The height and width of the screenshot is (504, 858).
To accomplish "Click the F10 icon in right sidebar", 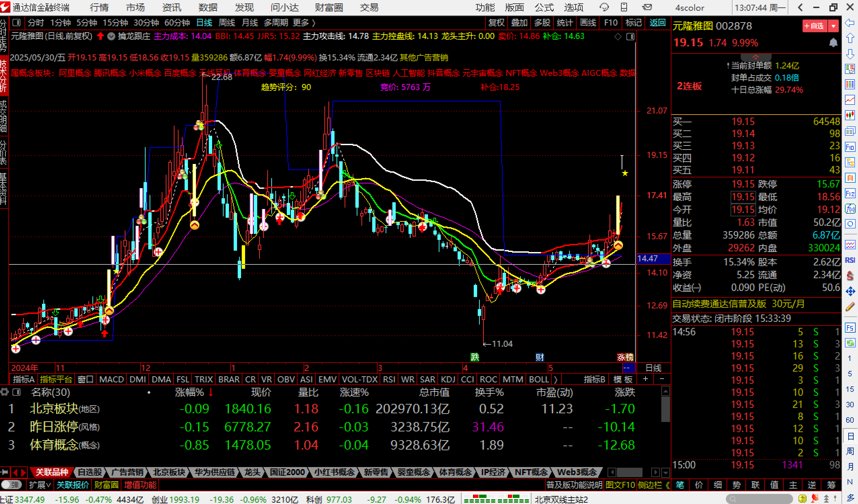I will pyautogui.click(x=850, y=148).
